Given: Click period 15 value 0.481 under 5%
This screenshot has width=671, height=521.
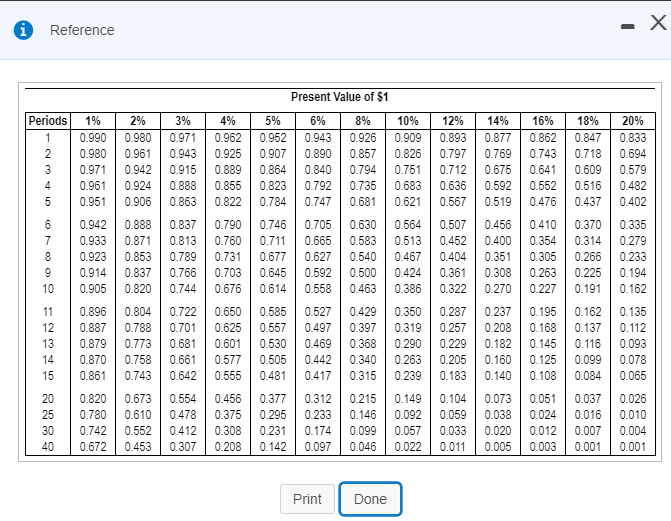Looking at the screenshot, I should pos(273,376).
